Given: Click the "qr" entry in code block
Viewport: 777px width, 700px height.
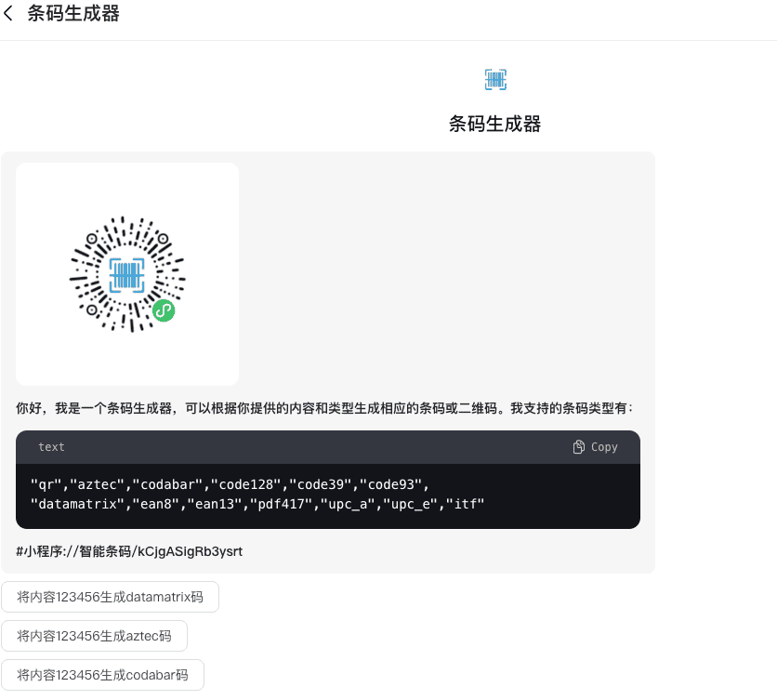Looking at the screenshot, I should 44,484.
